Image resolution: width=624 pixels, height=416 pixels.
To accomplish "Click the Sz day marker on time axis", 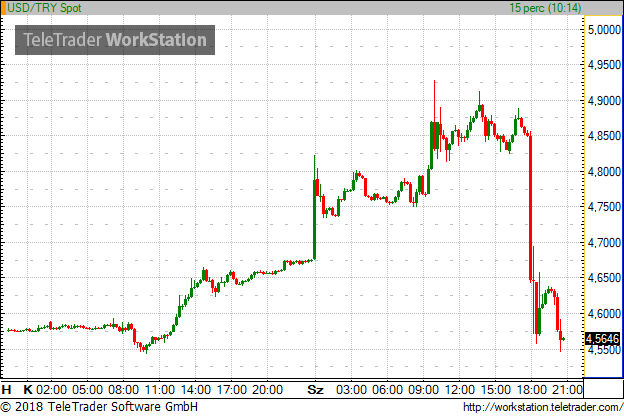I will (315, 389).
